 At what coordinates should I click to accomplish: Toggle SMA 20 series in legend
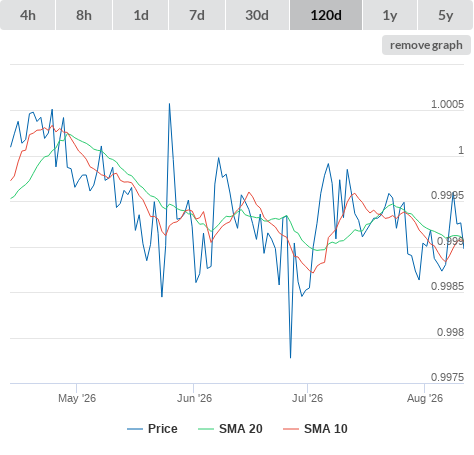pos(230,429)
